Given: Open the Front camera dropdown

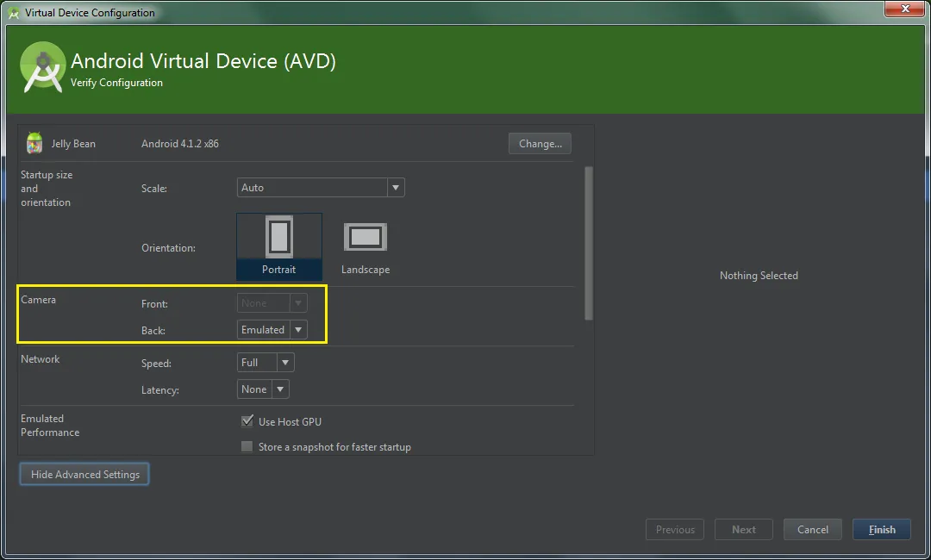Looking at the screenshot, I should [272, 303].
